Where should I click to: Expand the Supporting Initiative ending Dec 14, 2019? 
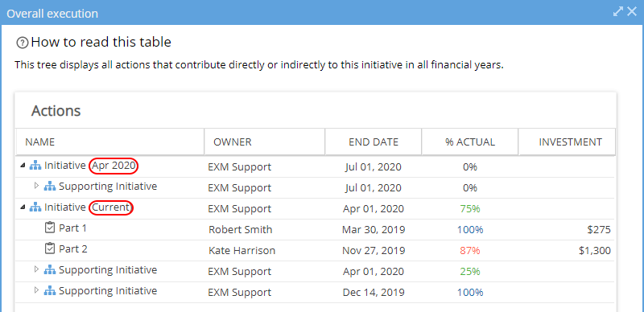pyautogui.click(x=36, y=290)
